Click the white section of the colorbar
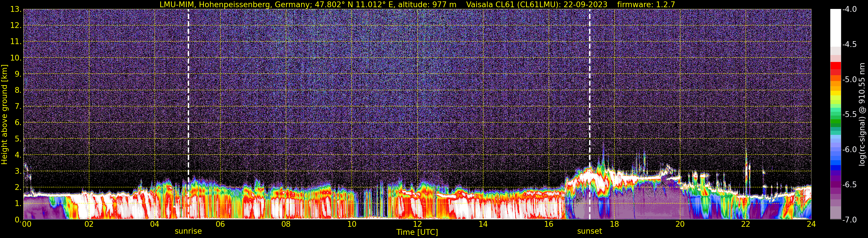 point(835,28)
